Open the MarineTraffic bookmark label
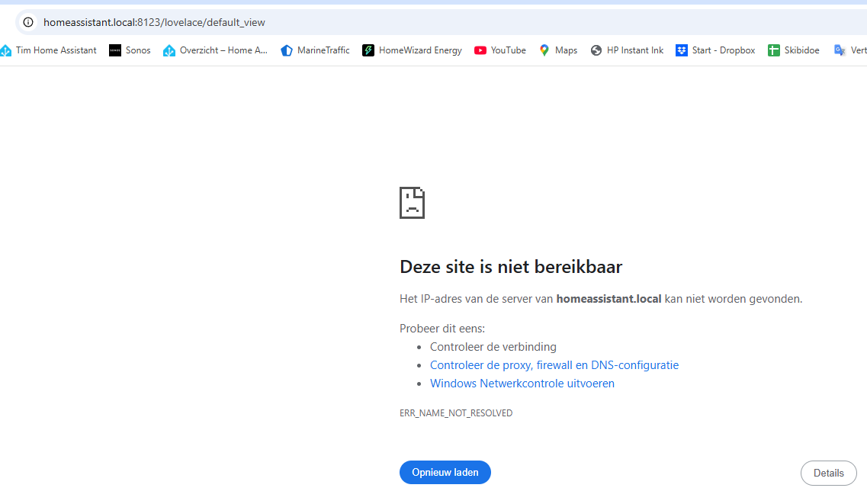Screen dimensions: 867x504 pos(323,50)
